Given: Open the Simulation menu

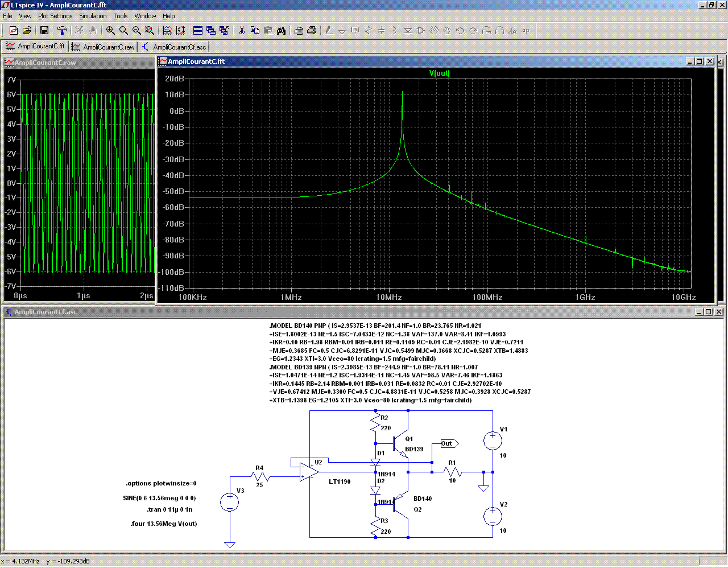Looking at the screenshot, I should 93,16.
